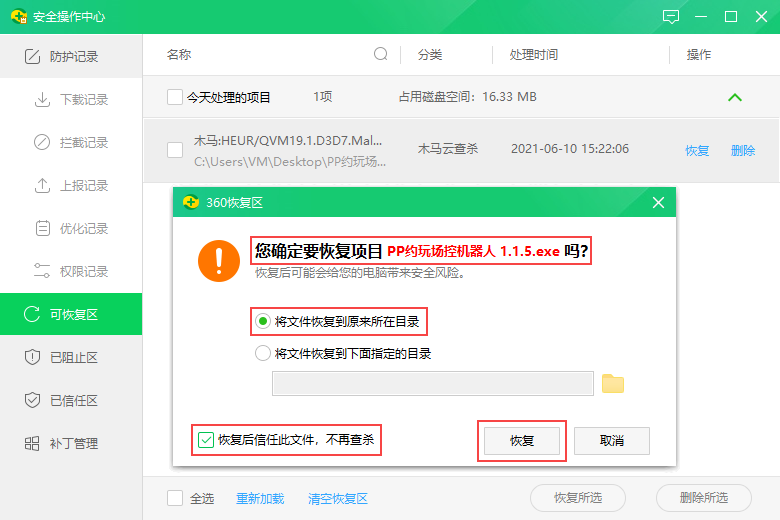The image size is (780, 520).
Task: Open 防护记录 section in sidebar
Action: click(x=71, y=56)
